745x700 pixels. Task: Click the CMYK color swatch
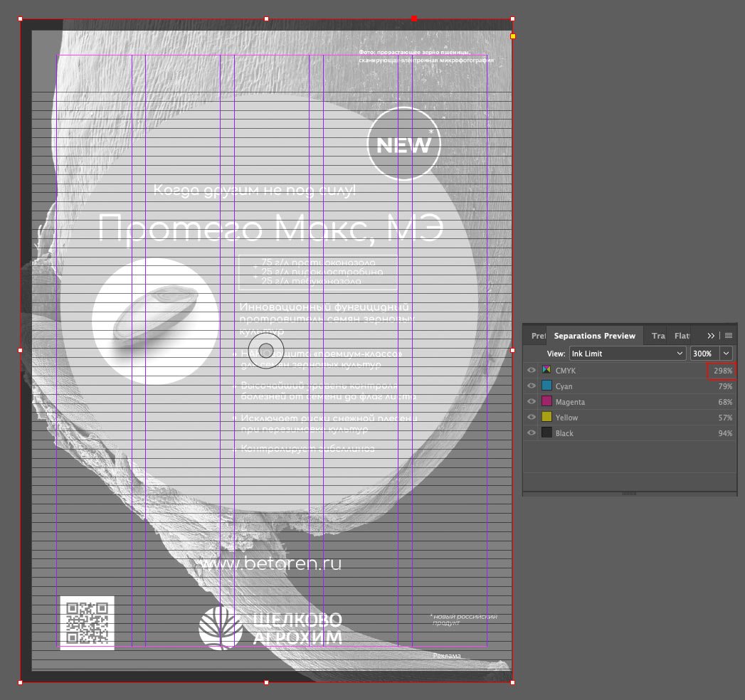tap(547, 370)
